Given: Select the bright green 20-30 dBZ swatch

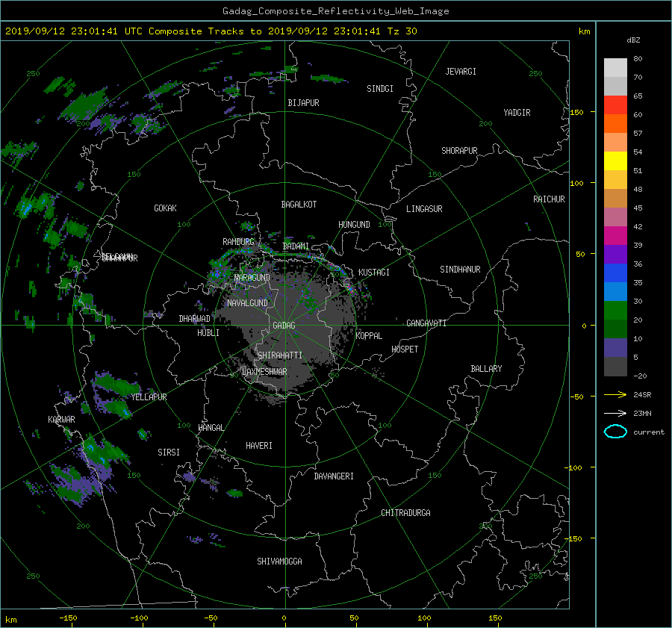Looking at the screenshot, I should point(615,311).
